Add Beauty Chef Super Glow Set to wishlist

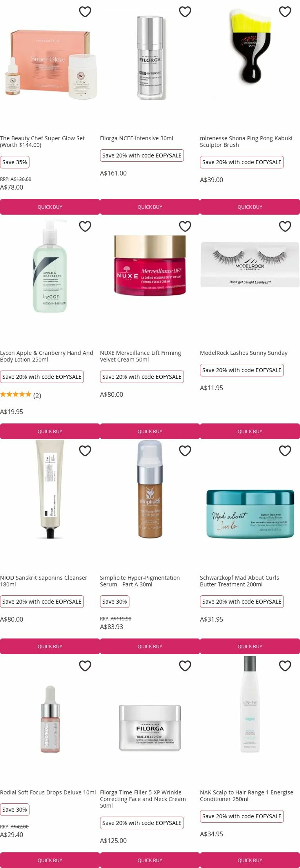tap(85, 12)
